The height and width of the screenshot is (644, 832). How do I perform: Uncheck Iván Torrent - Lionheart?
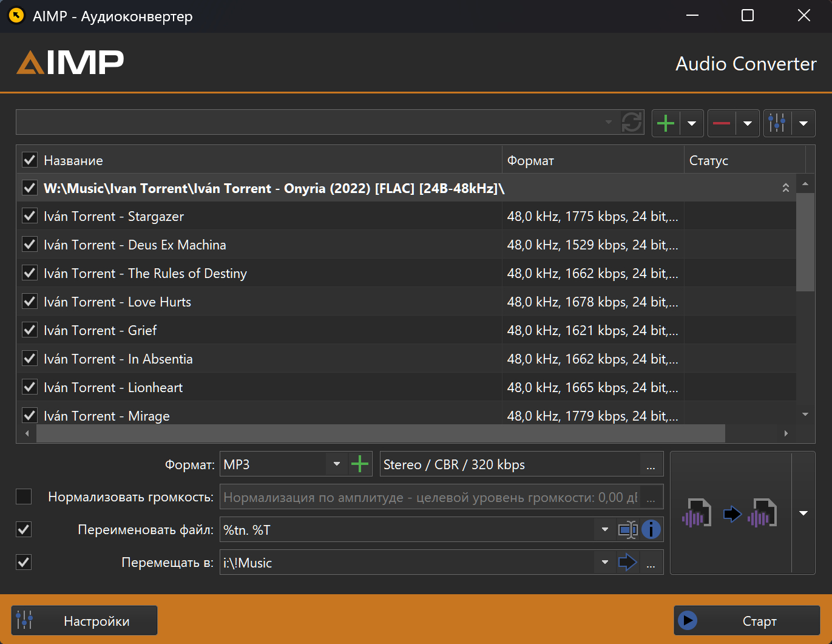30,387
